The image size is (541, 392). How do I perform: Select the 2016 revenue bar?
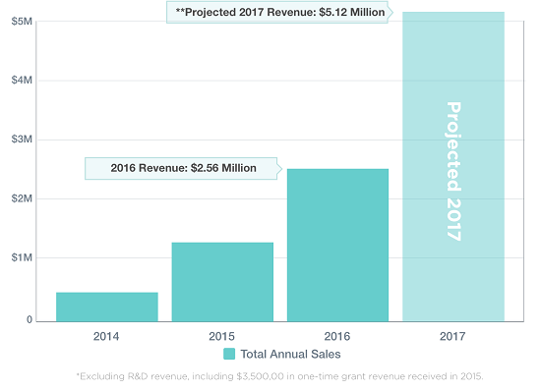coord(337,246)
